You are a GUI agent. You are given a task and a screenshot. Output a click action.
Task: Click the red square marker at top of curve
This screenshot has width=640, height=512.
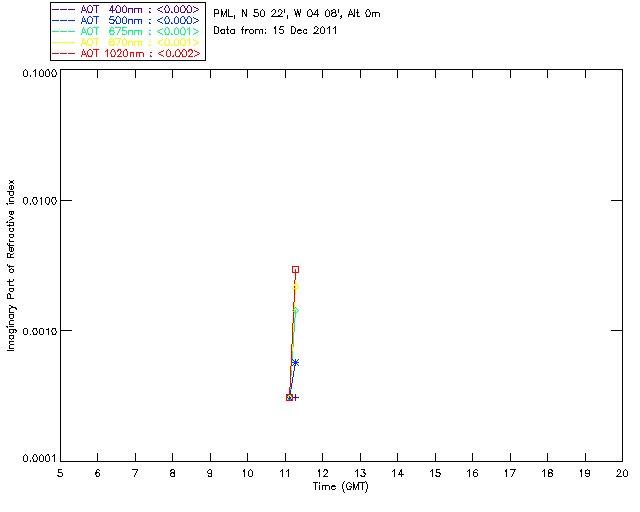(x=296, y=269)
